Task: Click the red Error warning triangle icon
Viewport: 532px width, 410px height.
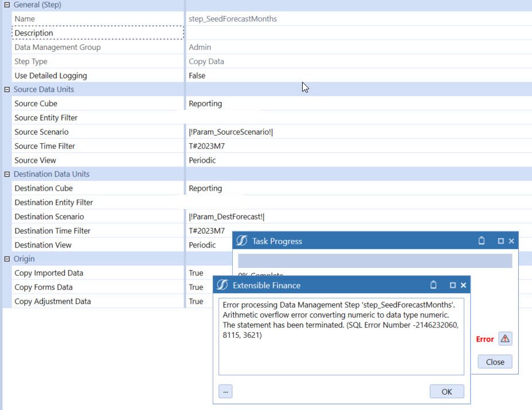Action: tap(504, 338)
